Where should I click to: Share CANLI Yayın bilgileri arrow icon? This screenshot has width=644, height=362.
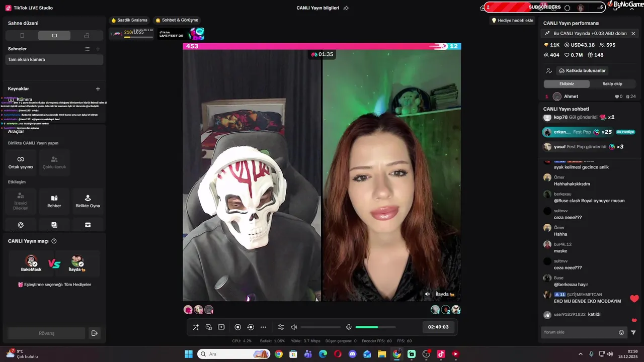coord(346,8)
